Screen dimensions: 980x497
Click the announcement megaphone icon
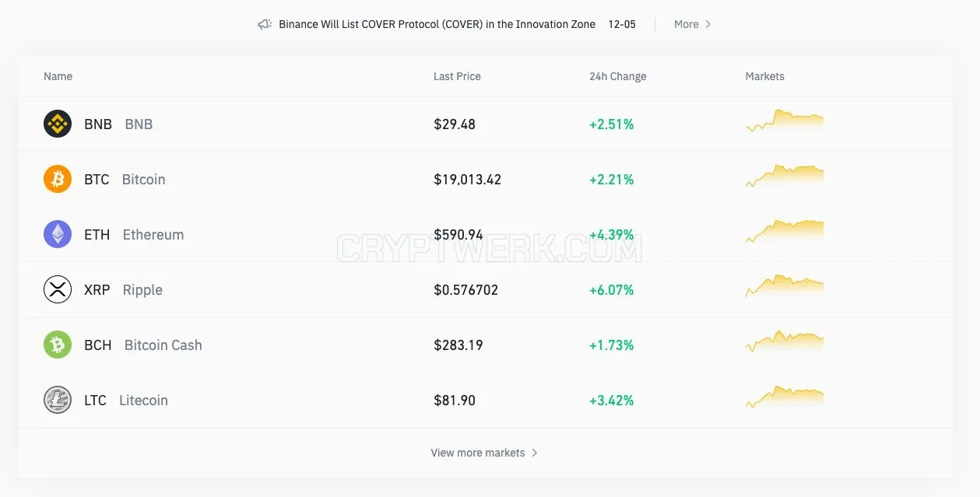tap(265, 24)
